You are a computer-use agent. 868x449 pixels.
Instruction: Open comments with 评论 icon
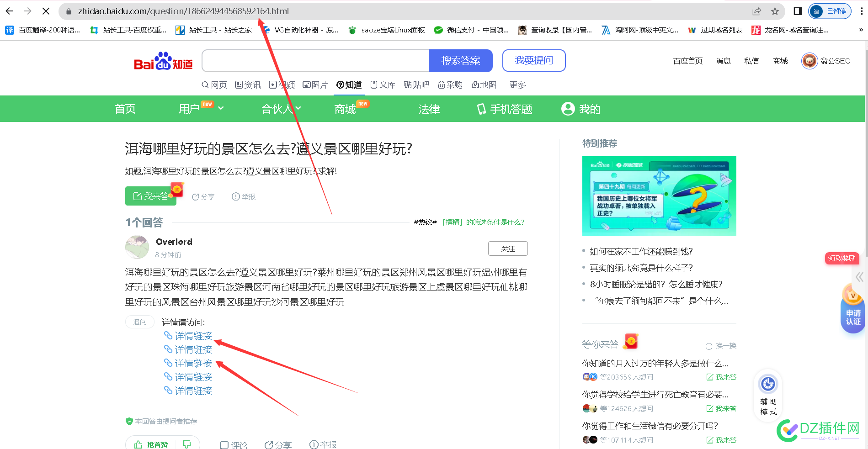tap(234, 445)
